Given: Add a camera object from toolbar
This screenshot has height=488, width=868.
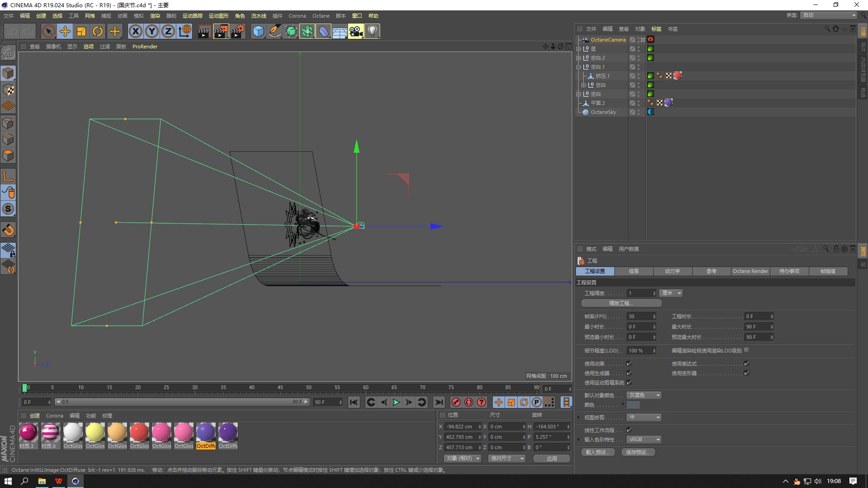Looking at the screenshot, I should pyautogui.click(x=356, y=31).
